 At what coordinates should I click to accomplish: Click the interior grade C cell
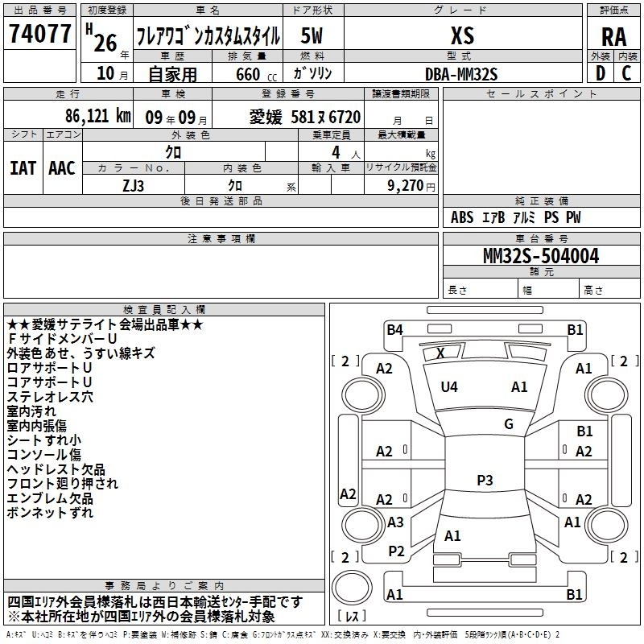pyautogui.click(x=627, y=72)
